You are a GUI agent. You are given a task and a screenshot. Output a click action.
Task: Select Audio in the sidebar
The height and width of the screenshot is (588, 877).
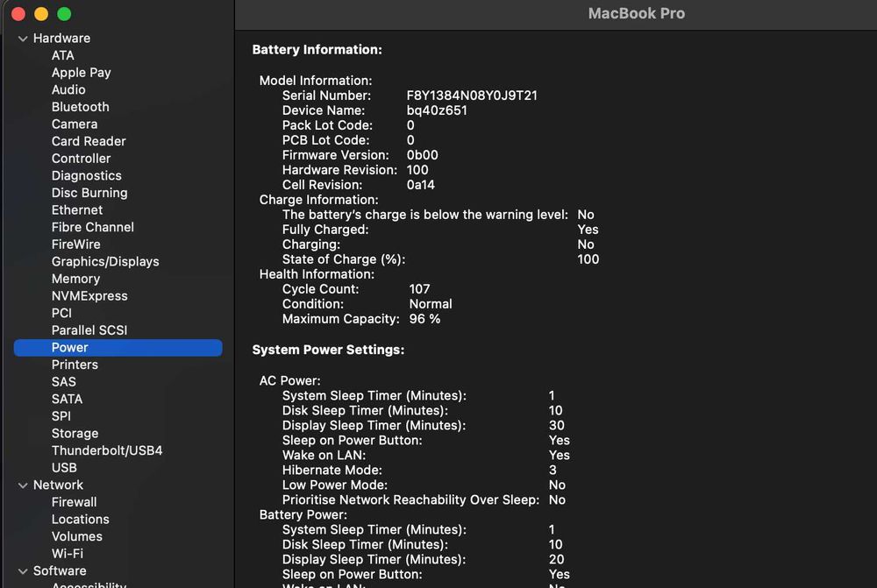pos(68,89)
